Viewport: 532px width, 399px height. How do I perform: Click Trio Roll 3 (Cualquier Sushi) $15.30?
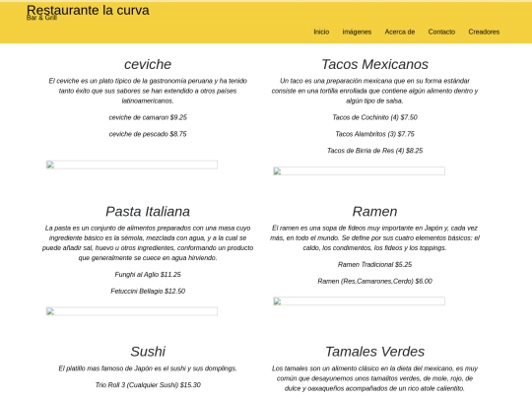tap(148, 385)
